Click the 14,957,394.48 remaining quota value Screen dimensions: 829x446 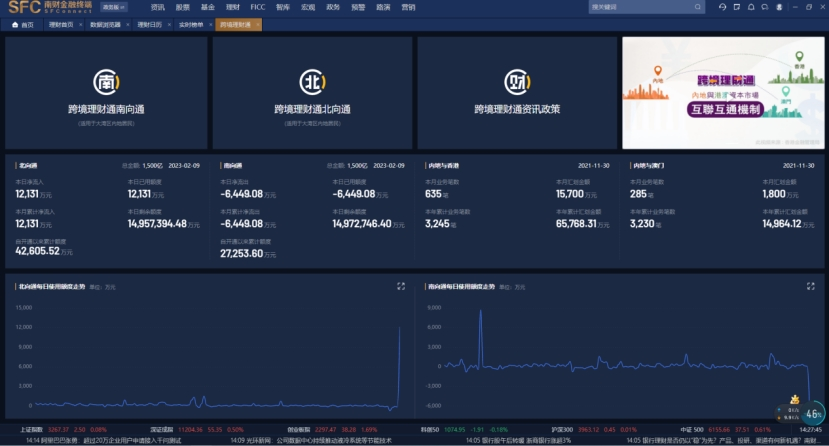(x=157, y=224)
